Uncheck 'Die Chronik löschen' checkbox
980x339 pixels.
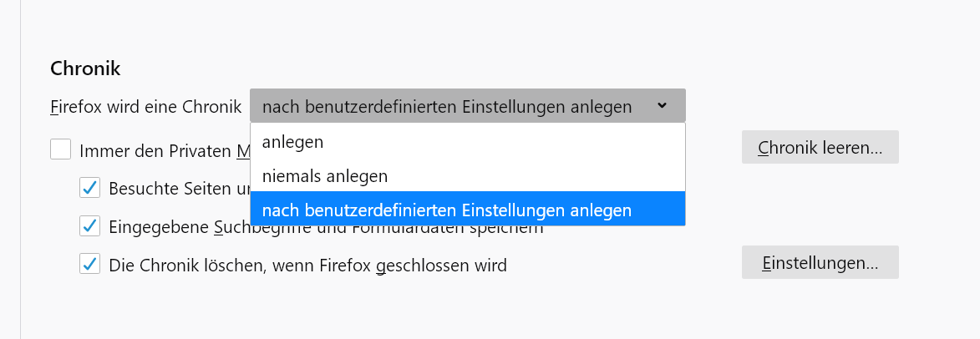(x=90, y=265)
